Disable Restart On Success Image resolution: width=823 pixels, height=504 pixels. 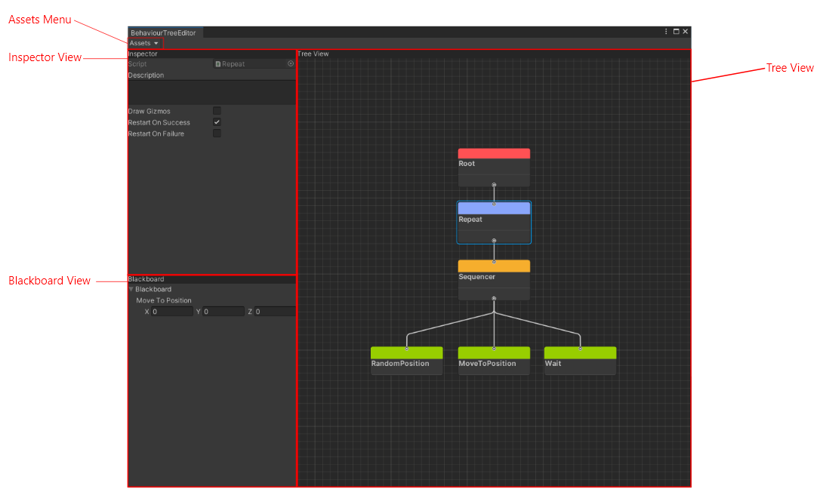[217, 121]
